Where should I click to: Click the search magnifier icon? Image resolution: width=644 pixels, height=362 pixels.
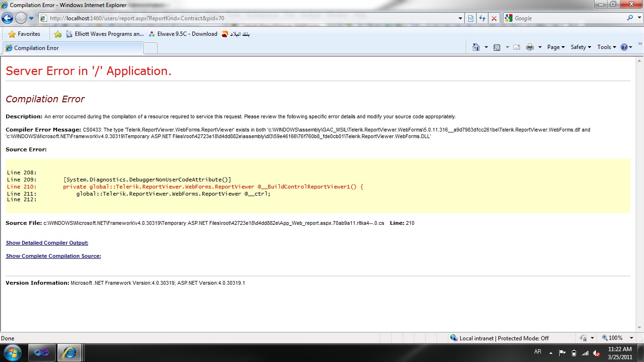[x=630, y=18]
